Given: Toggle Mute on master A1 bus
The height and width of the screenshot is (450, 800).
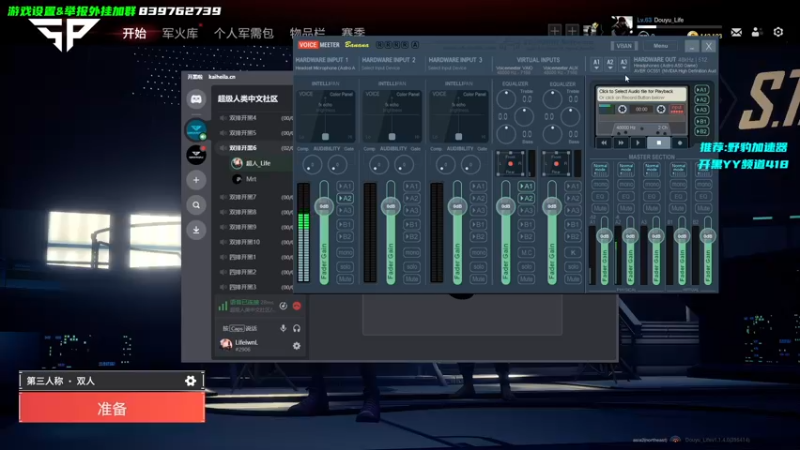Looking at the screenshot, I should pyautogui.click(x=600, y=208).
